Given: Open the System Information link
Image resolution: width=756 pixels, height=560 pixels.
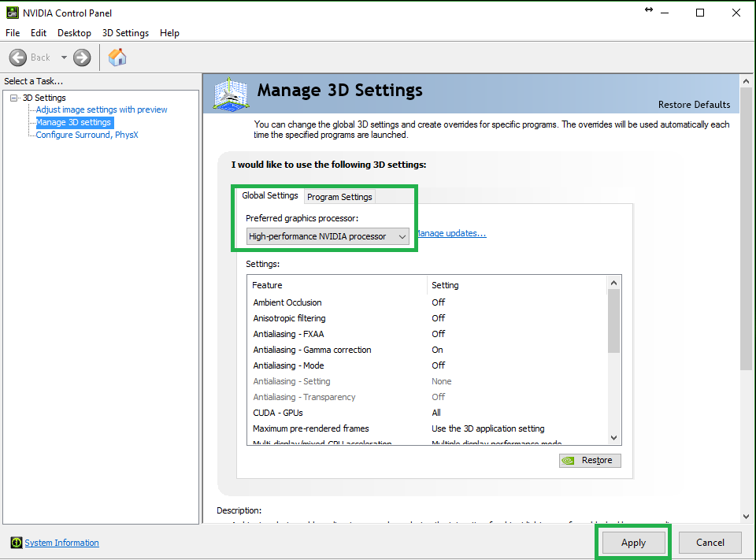Looking at the screenshot, I should pyautogui.click(x=61, y=543).
